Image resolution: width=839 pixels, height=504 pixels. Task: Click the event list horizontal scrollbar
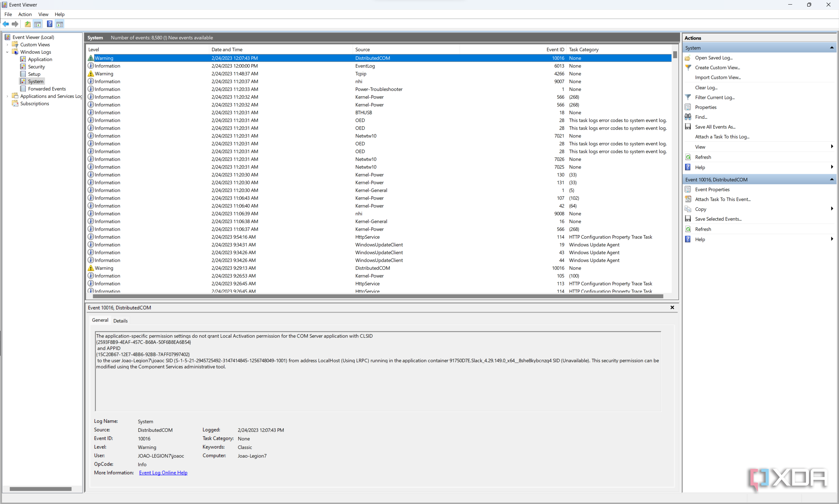click(377, 297)
